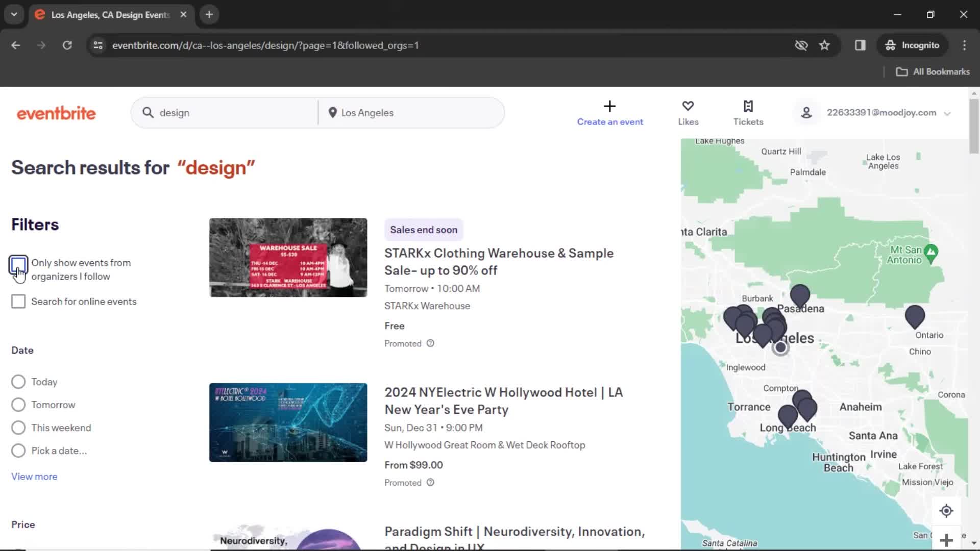View site information icon

tap(98, 45)
